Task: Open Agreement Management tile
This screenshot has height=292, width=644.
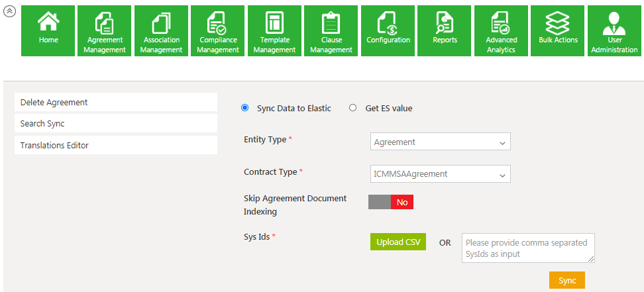Action: [105, 30]
